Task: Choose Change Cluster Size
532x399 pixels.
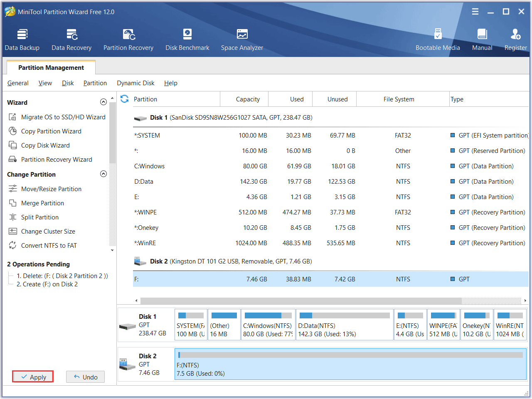Action: coord(42,232)
